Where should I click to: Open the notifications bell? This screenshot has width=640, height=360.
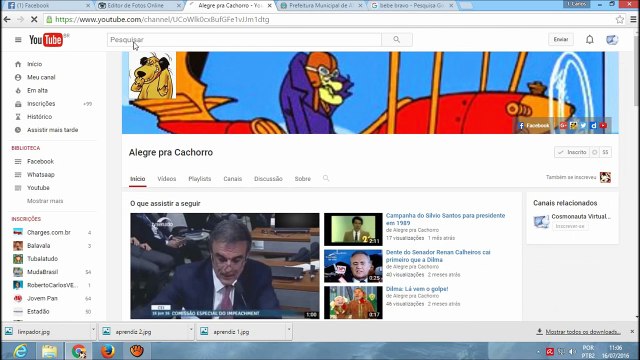(x=590, y=40)
